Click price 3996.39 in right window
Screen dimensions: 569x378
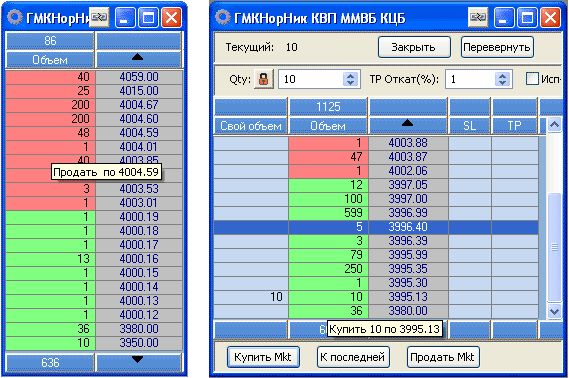408,241
